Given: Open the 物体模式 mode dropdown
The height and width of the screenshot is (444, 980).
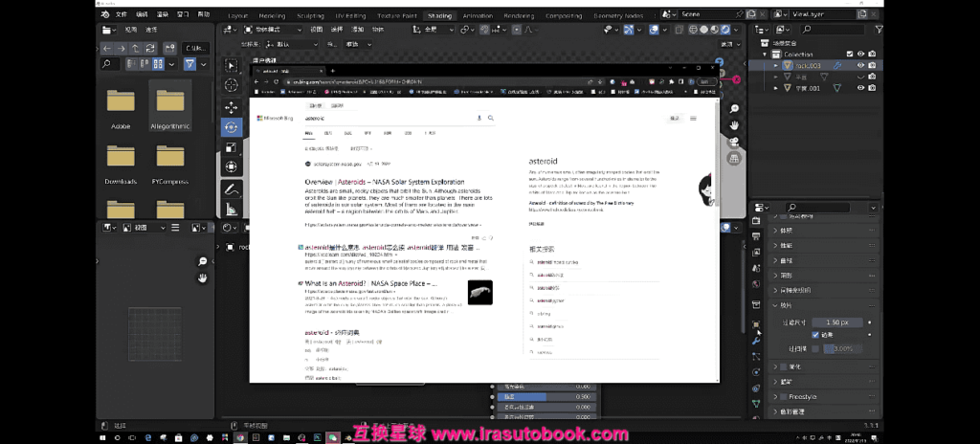Looking at the screenshot, I should (273, 30).
